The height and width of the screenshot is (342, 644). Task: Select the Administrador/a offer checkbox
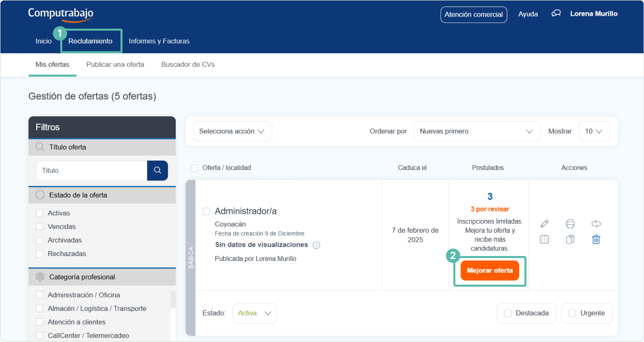coord(206,212)
